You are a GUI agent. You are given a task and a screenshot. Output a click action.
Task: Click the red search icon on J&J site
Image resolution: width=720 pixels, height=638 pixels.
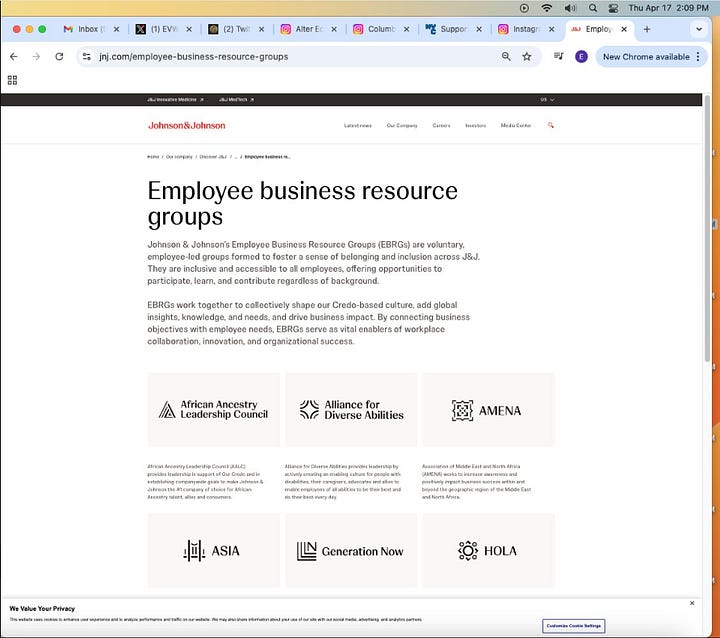click(551, 125)
